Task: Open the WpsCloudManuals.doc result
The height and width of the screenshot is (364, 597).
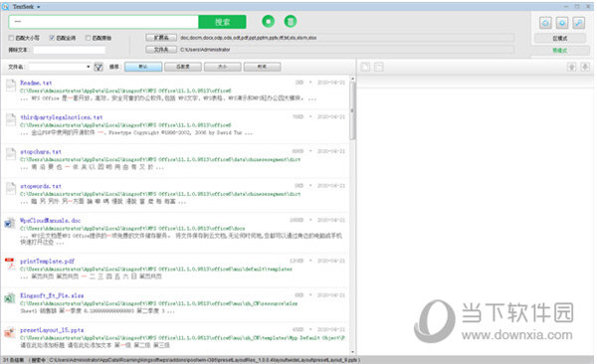Action: [x=51, y=221]
